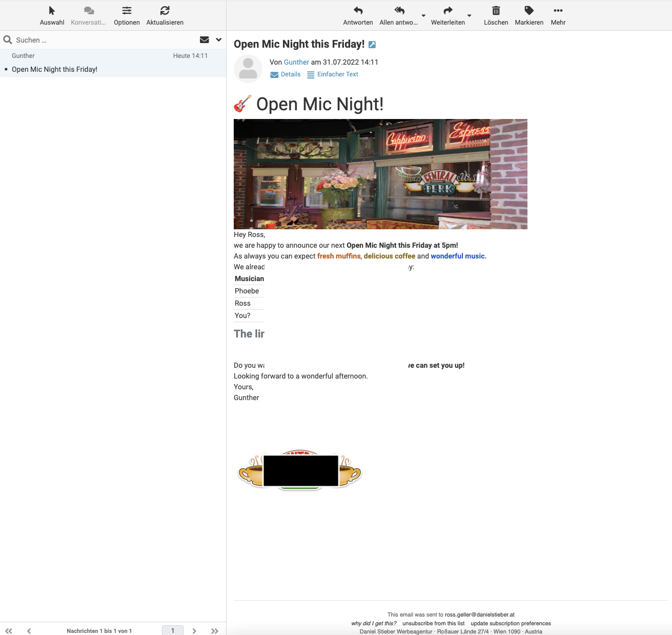Click the Konversationen threads button
Viewport: 672px width, 635px height.
tap(88, 16)
